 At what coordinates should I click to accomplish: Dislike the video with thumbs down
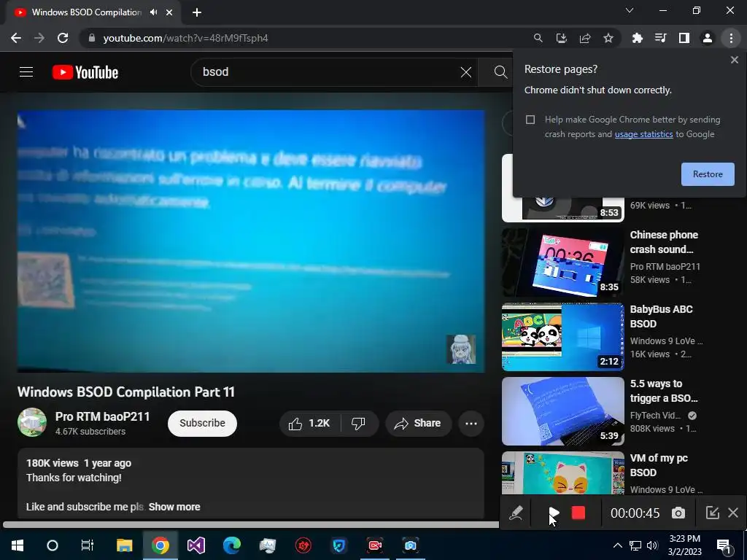[x=358, y=424]
